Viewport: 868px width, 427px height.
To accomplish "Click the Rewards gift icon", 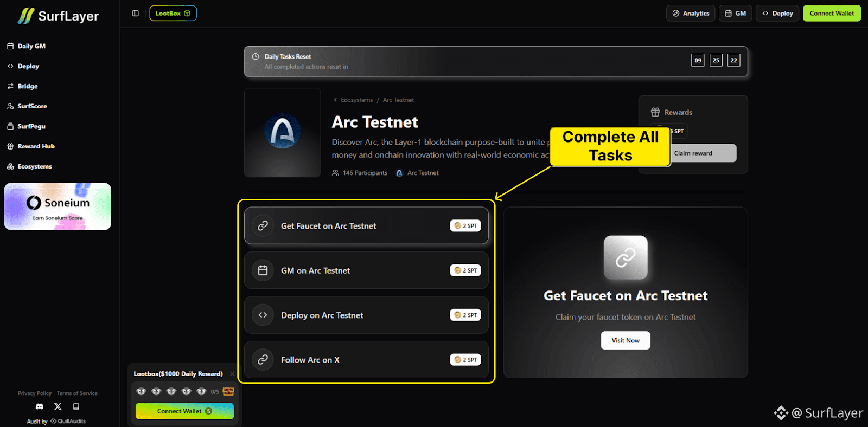I will [x=655, y=112].
